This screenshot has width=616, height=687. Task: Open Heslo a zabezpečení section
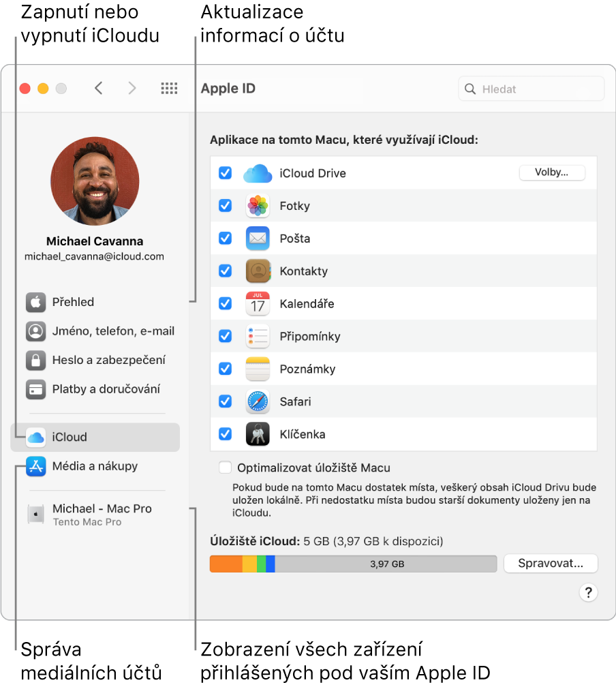point(95,360)
